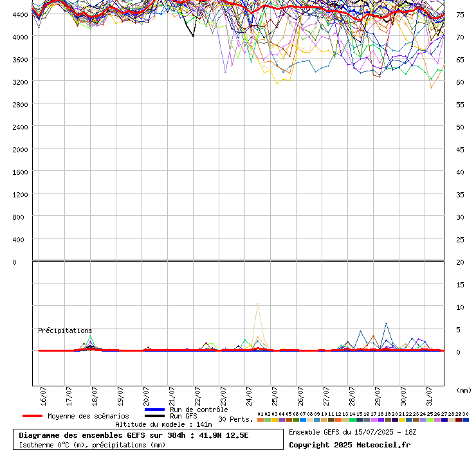Select the brown swatch for perturbation 19

(x=388, y=420)
